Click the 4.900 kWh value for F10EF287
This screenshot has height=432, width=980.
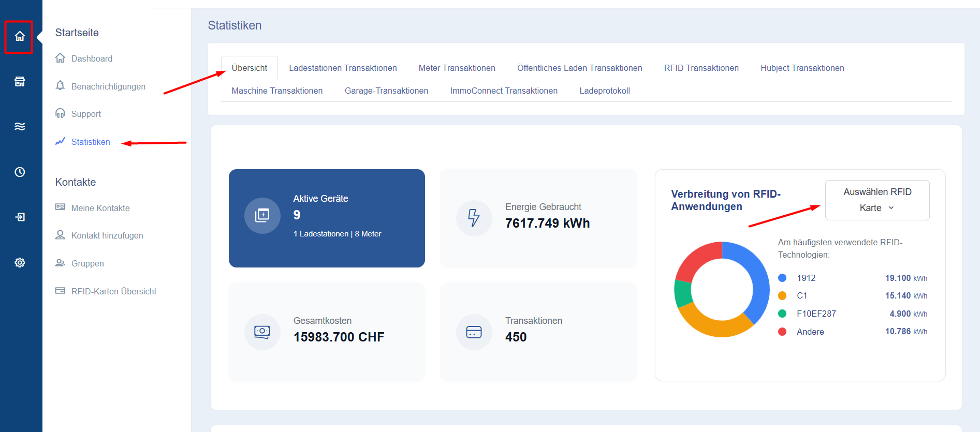[908, 314]
